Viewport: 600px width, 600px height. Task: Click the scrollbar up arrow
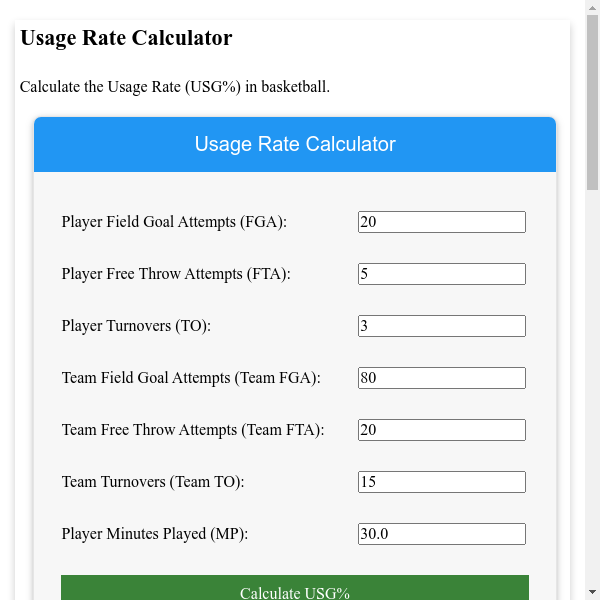[592, 7]
